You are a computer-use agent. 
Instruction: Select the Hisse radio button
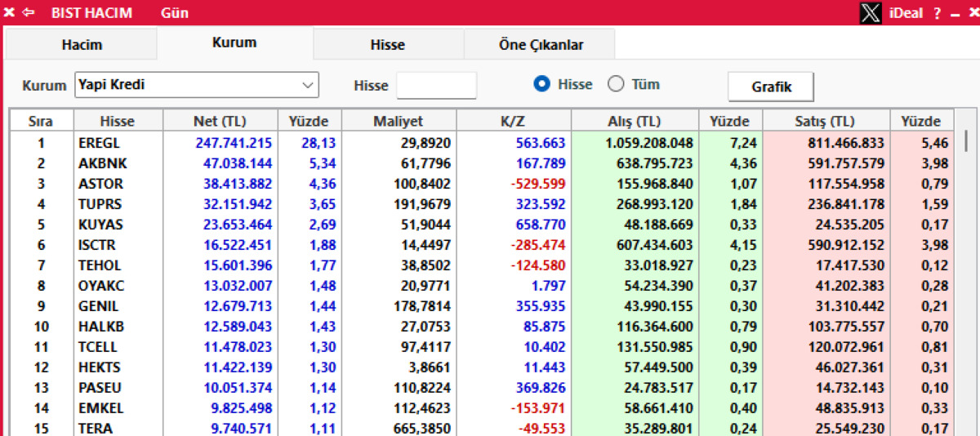pyautogui.click(x=541, y=84)
